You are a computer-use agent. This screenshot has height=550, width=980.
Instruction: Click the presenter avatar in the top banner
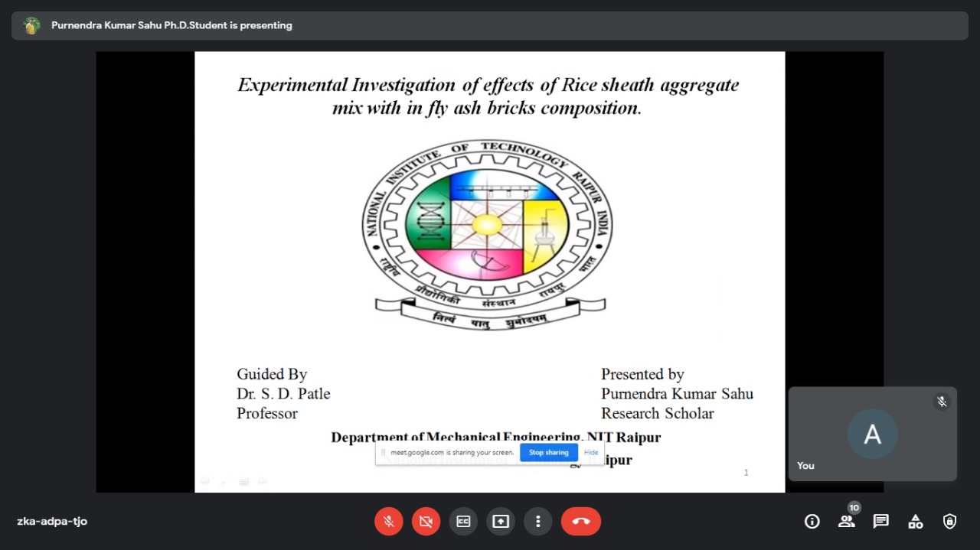click(31, 25)
